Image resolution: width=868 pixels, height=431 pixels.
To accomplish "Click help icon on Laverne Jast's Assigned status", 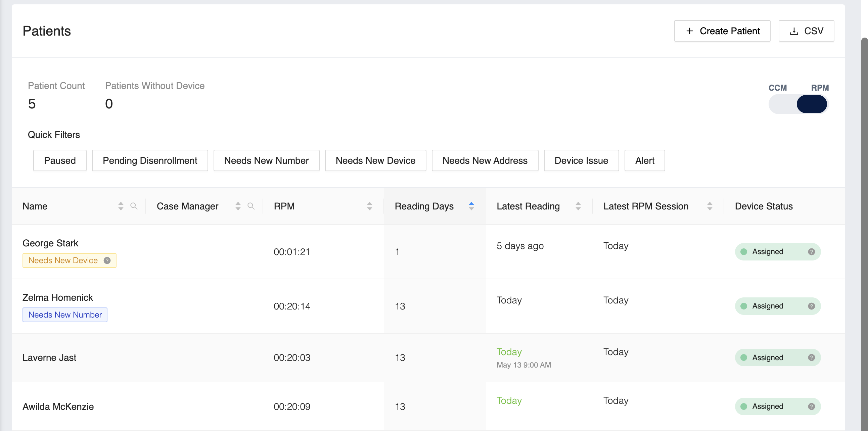I will click(811, 357).
